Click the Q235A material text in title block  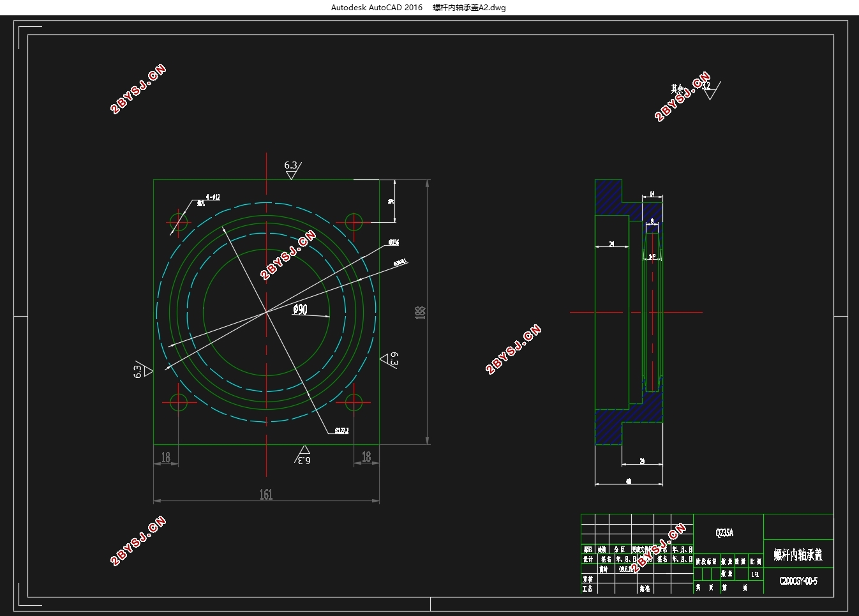click(724, 532)
